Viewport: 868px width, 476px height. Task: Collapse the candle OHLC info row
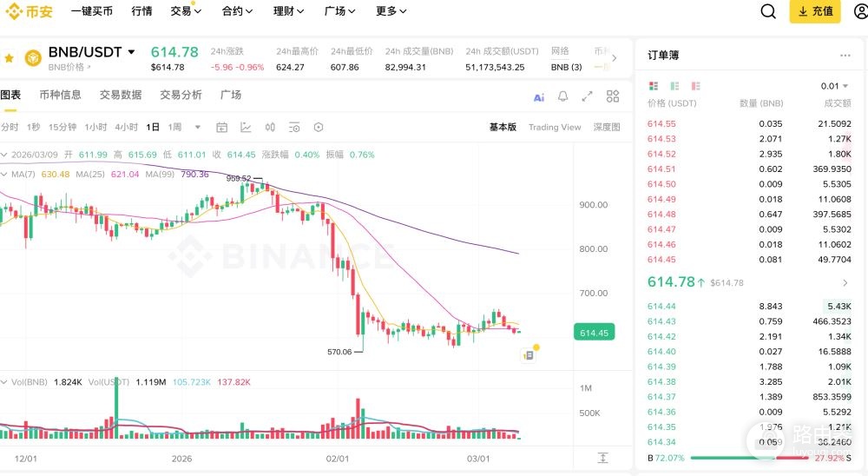click(3, 155)
